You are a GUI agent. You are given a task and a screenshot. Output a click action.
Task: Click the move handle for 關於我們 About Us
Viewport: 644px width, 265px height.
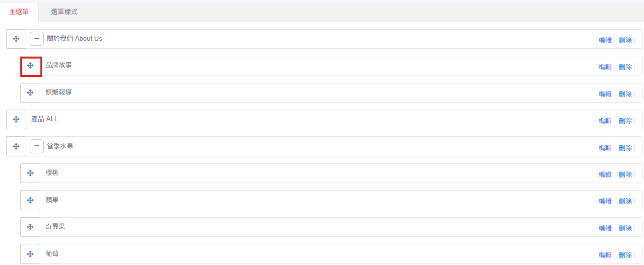point(16,39)
